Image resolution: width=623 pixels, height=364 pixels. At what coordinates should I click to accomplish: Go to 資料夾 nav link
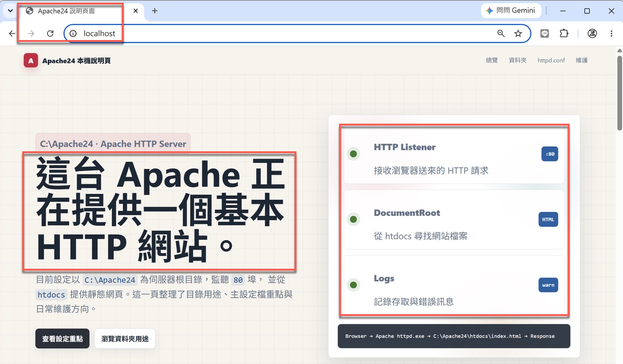coord(518,60)
